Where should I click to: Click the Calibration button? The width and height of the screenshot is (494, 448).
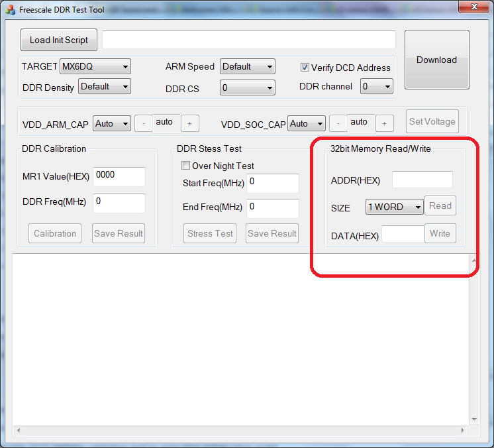tap(55, 233)
